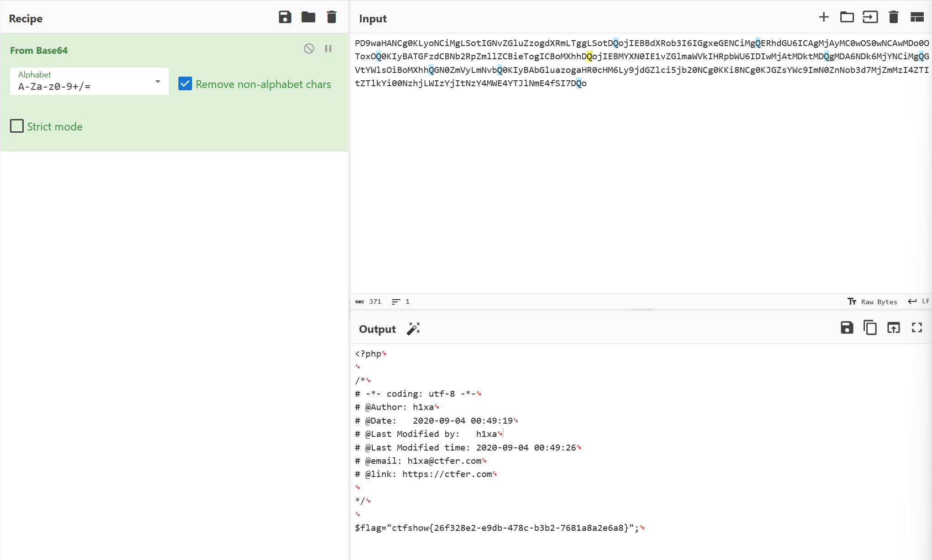The image size is (932, 560).
Task: Set breakpoint on From Base64 operation
Action: click(328, 49)
